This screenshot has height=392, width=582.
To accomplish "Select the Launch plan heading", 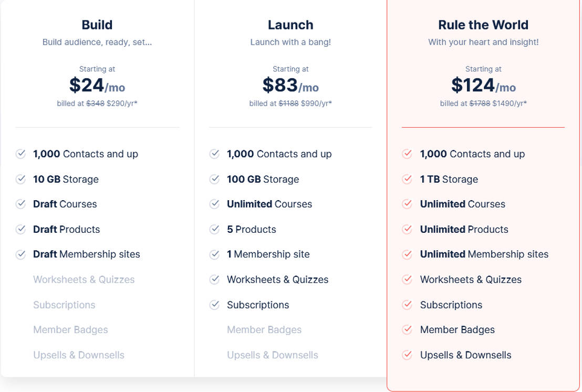I will 290,25.
